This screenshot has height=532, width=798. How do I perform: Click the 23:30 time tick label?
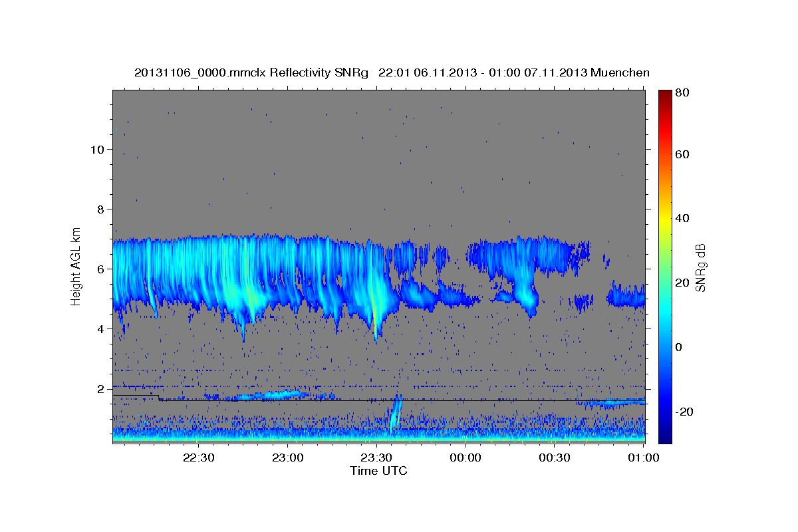coord(376,458)
